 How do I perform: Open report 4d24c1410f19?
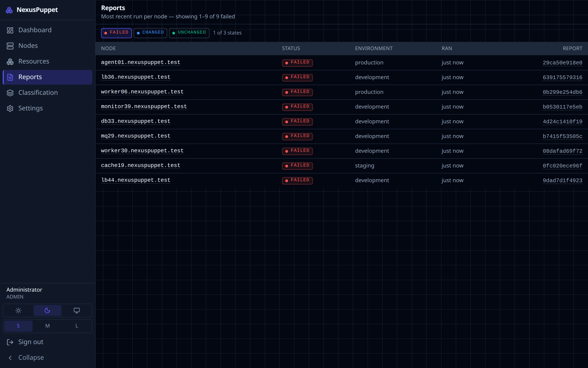point(563,122)
